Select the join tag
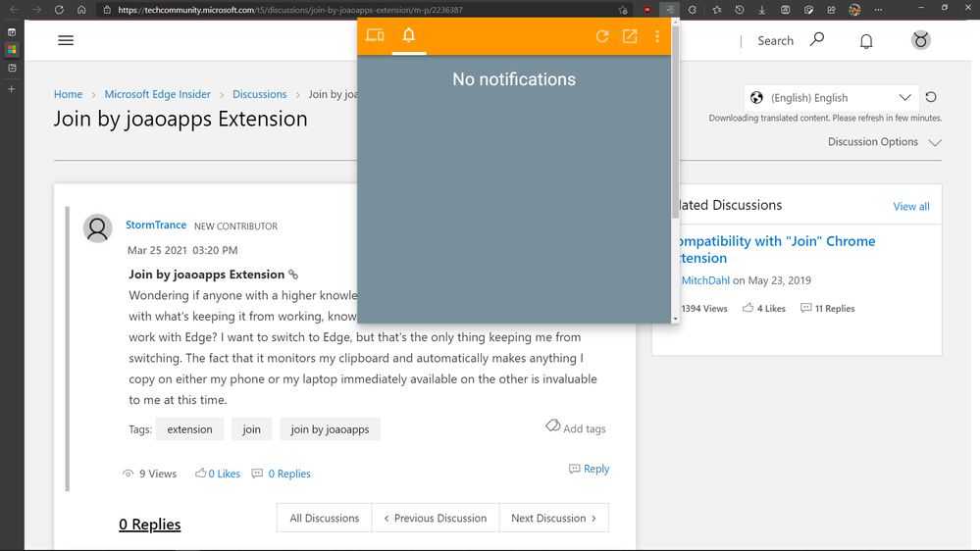Screen dimensions: 980x551 pyautogui.click(x=251, y=429)
